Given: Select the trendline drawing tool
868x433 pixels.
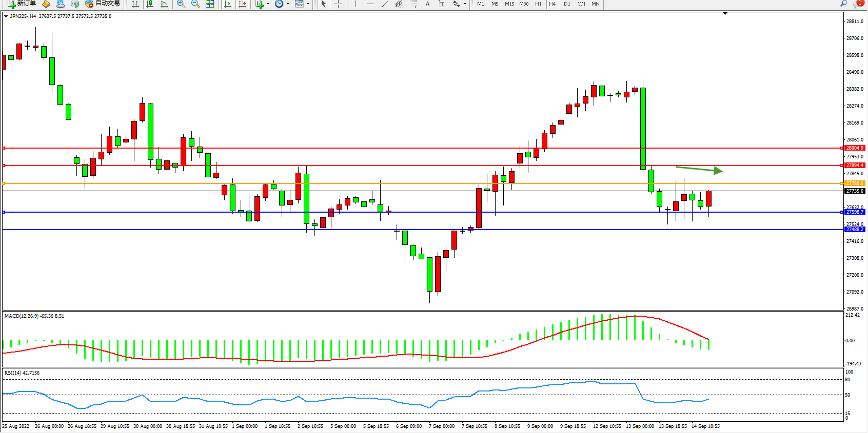Looking at the screenshot, I should (384, 4).
